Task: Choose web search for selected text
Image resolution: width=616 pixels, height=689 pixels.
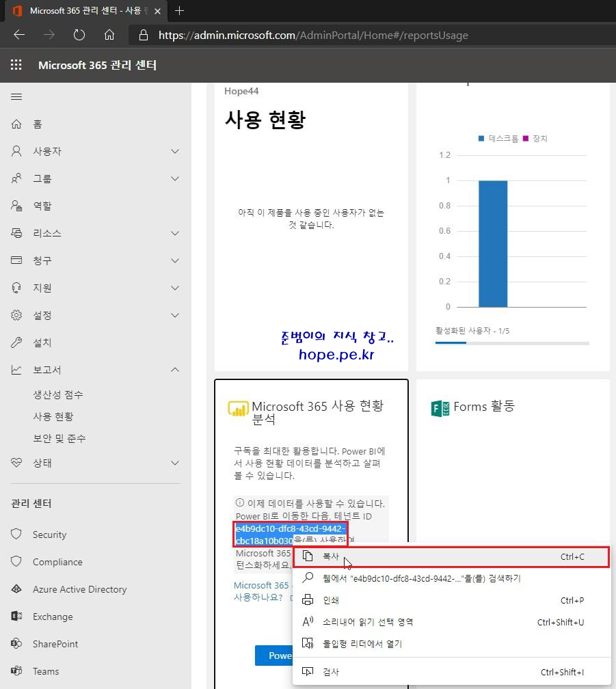Action: [451, 578]
